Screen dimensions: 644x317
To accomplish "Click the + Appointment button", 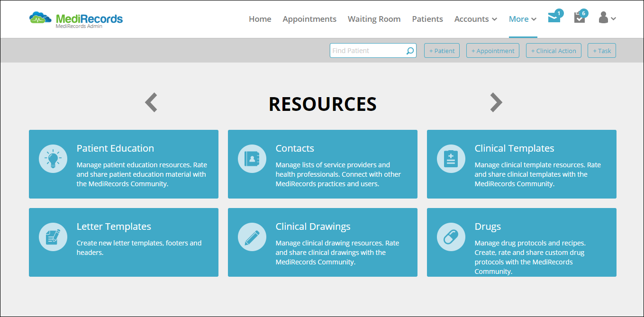I will pyautogui.click(x=493, y=51).
